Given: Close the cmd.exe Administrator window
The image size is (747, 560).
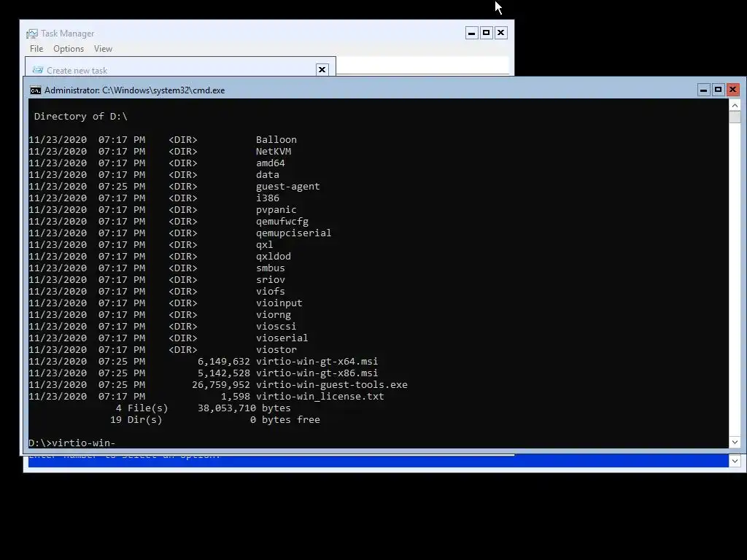Looking at the screenshot, I should (x=732, y=90).
